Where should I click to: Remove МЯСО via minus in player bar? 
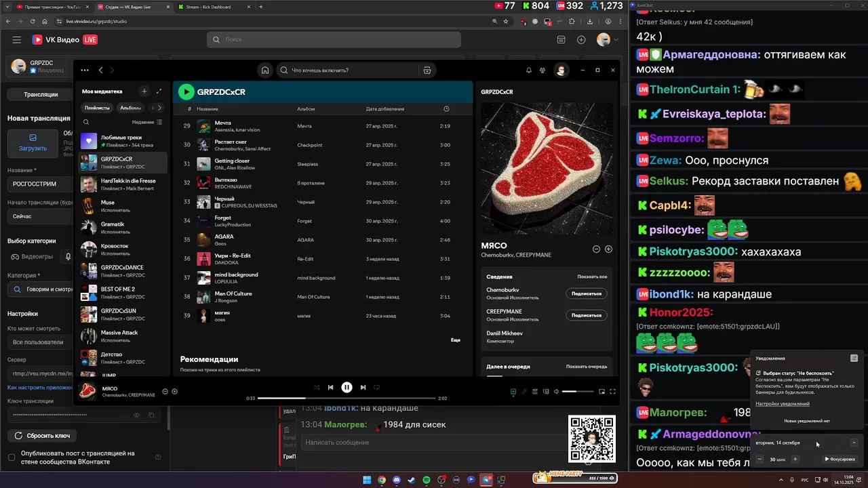pos(165,391)
